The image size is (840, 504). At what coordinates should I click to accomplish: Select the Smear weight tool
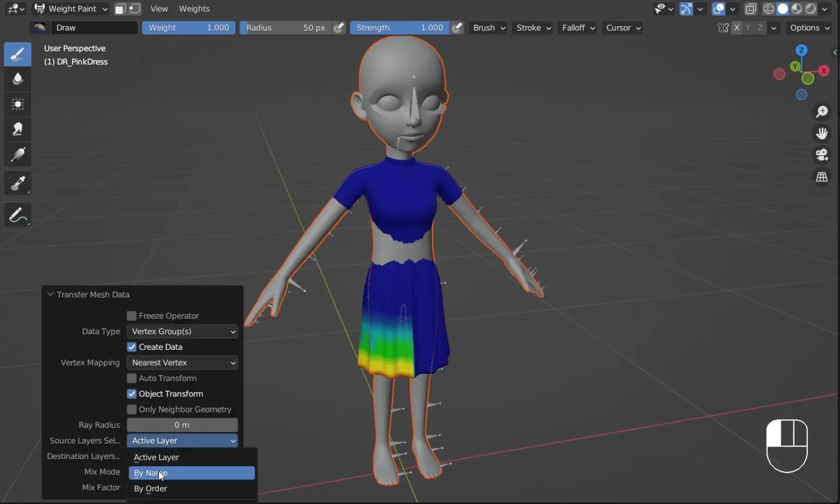pyautogui.click(x=18, y=130)
